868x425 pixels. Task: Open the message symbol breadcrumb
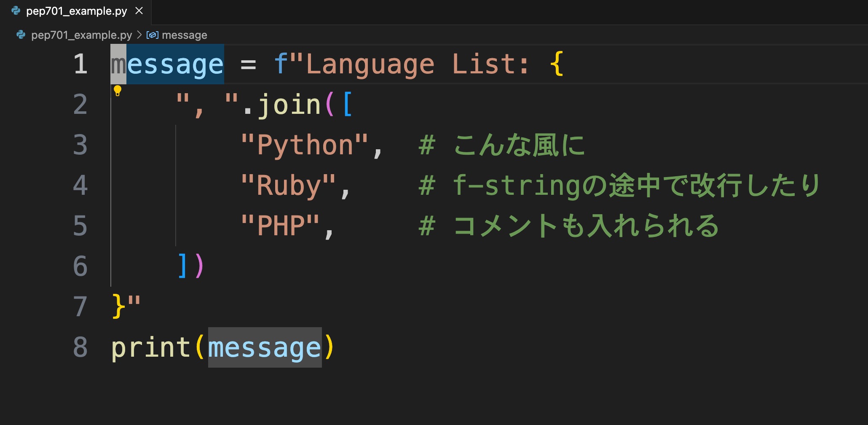[185, 35]
